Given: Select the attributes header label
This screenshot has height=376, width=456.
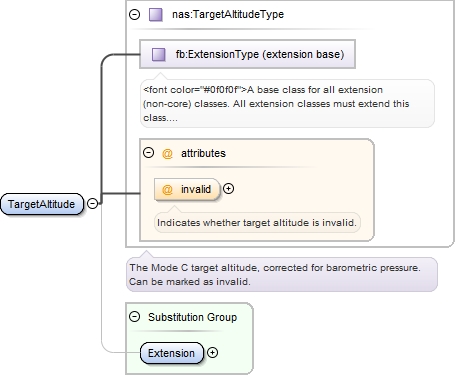Looking at the screenshot, I should [x=203, y=153].
